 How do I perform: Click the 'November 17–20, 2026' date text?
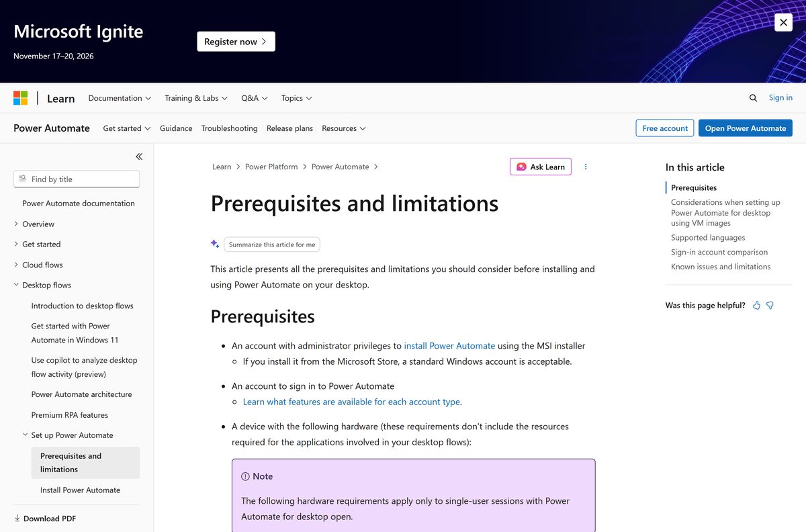click(54, 56)
